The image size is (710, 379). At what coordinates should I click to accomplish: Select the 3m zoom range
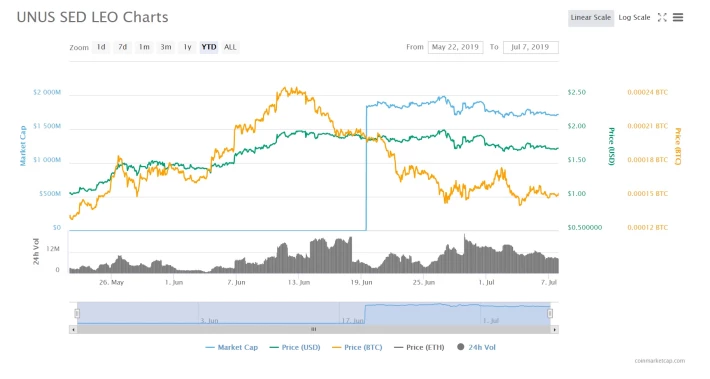tap(166, 47)
